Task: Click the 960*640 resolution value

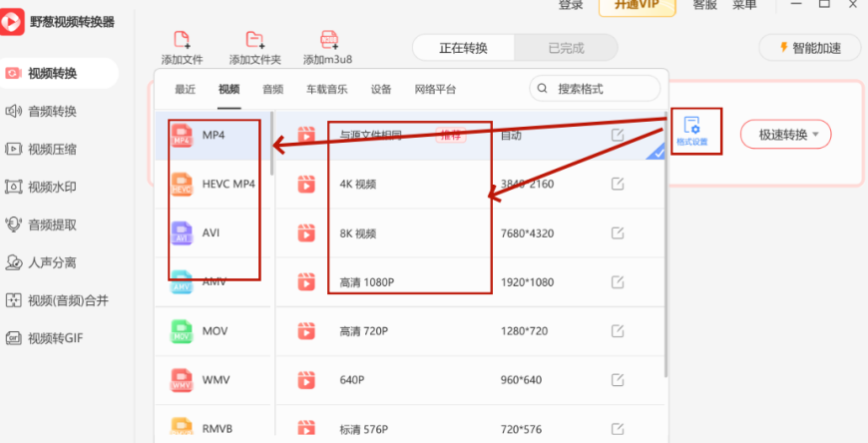Action: [522, 380]
